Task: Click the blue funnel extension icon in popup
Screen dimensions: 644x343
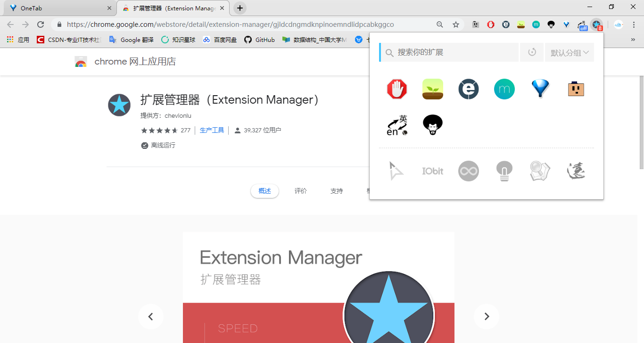Action: pos(540,89)
